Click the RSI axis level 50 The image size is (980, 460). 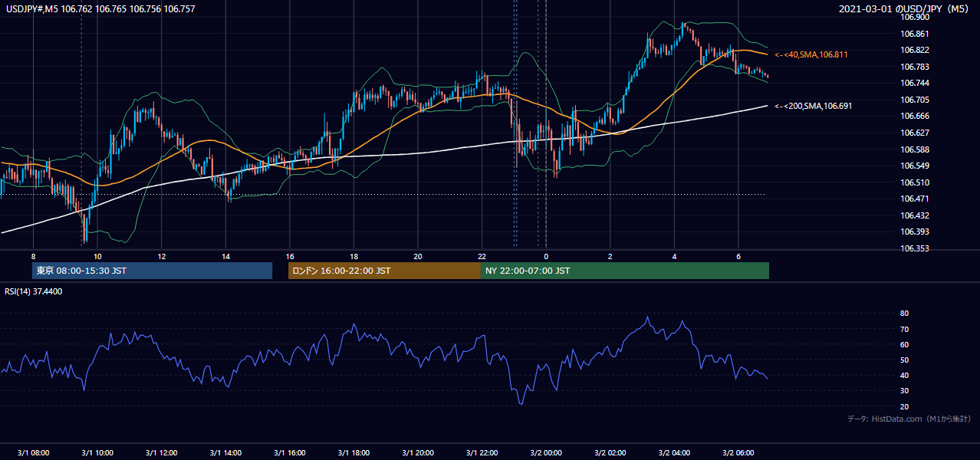[904, 360]
